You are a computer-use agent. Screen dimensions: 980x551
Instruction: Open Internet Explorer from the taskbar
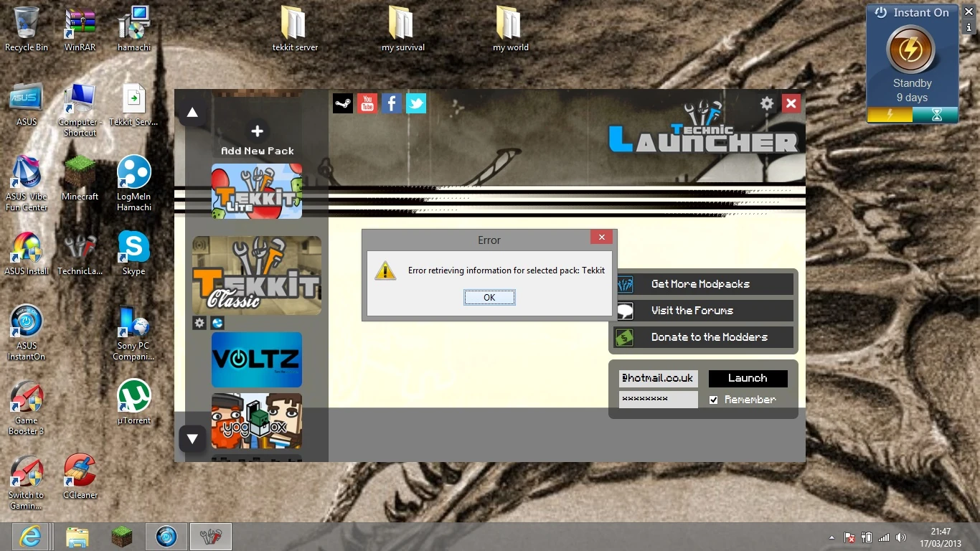pyautogui.click(x=30, y=537)
